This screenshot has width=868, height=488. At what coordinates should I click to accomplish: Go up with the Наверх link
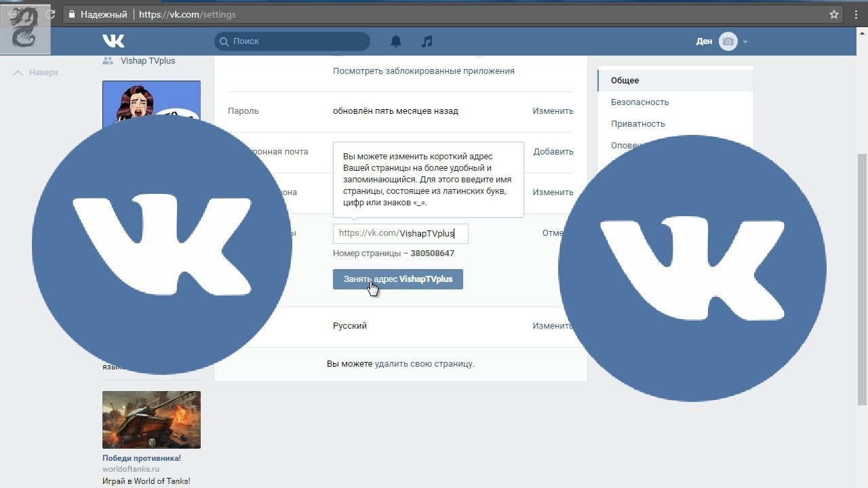click(36, 73)
